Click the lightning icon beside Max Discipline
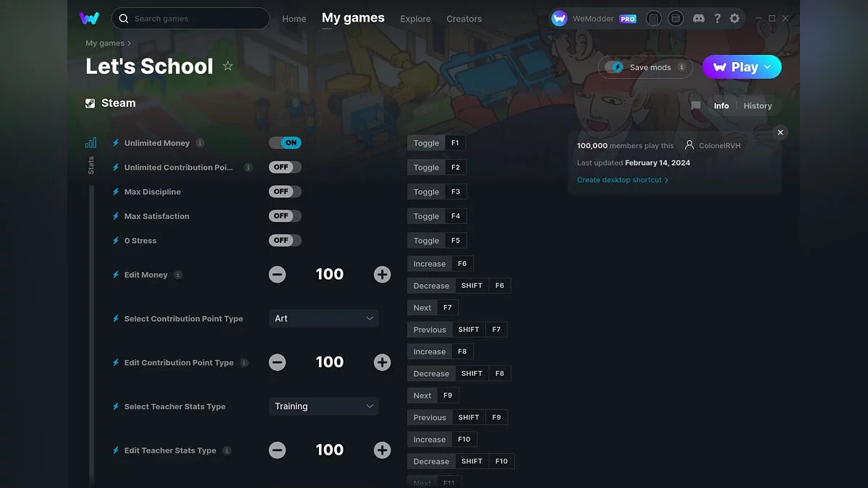868x488 pixels. point(116,192)
